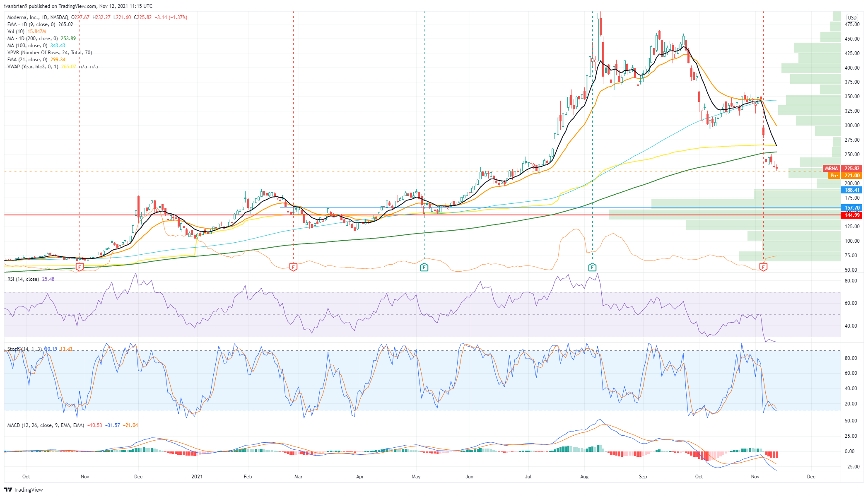Click the Vol (10) indicator legend
The height and width of the screenshot is (497, 868).
click(x=27, y=31)
